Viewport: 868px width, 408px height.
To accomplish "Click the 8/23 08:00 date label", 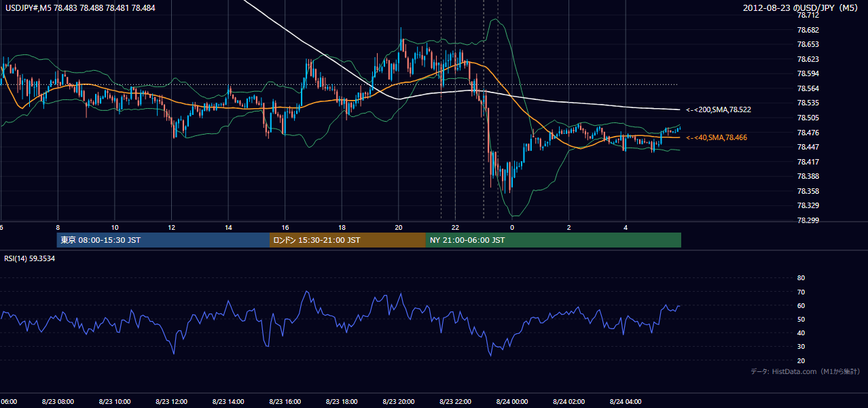I will [58, 401].
